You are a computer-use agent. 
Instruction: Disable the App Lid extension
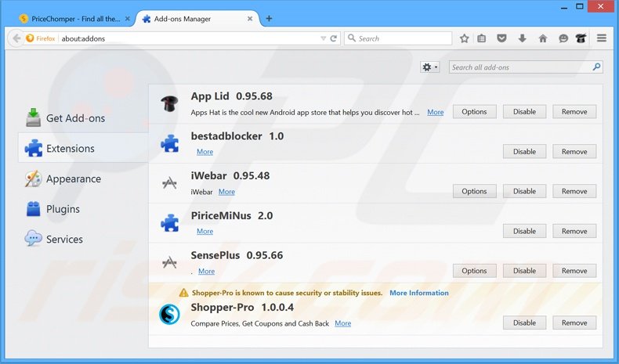click(x=524, y=112)
